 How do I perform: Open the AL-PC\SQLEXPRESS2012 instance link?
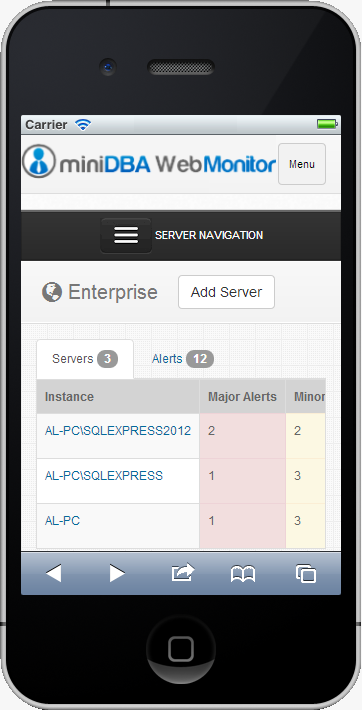point(118,431)
